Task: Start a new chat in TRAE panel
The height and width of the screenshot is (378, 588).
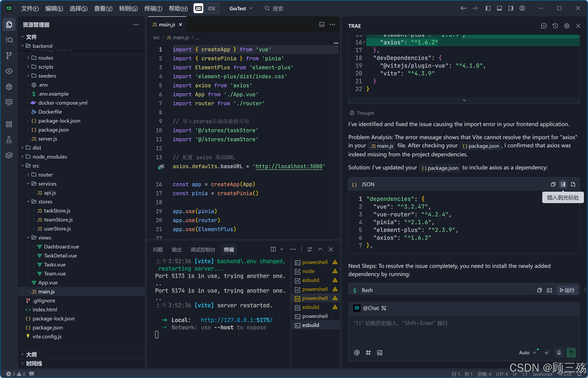Action: [544, 26]
